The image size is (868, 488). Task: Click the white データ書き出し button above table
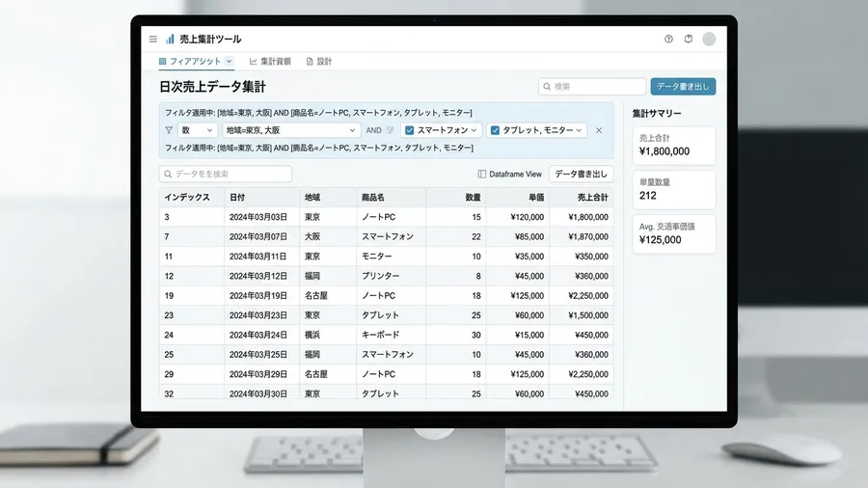581,174
